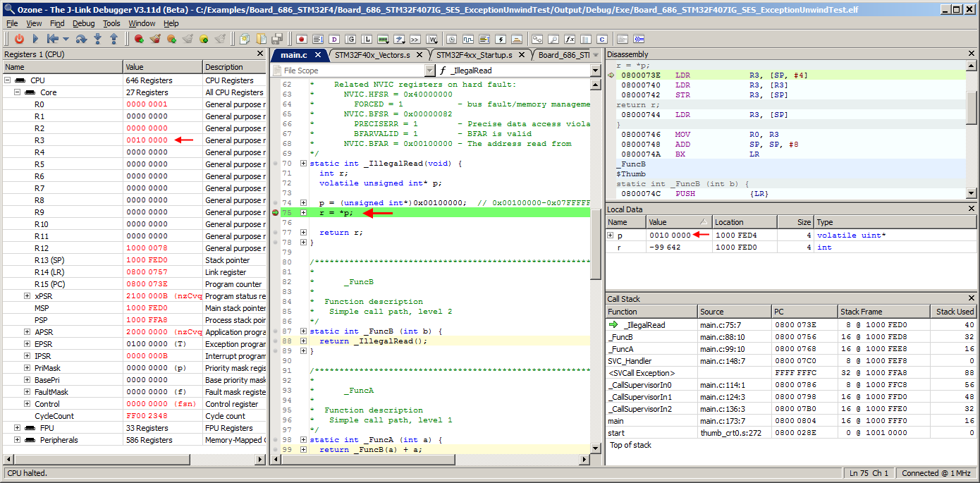Open the Debug menu
This screenshot has width=980, height=483.
tap(83, 23)
